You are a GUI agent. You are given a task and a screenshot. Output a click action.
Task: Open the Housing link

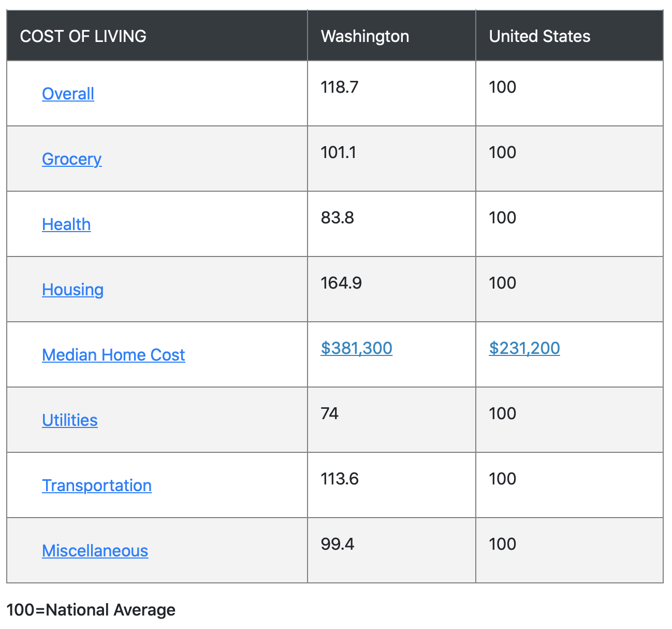(x=72, y=290)
